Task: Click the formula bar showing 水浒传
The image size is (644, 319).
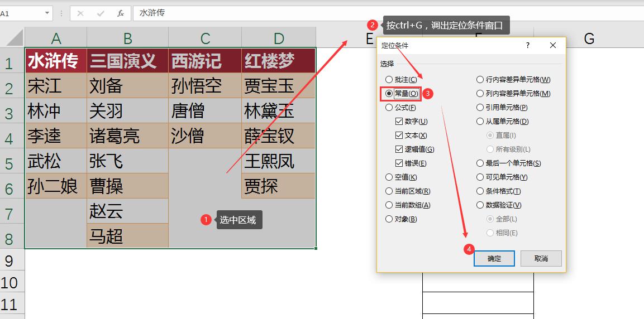Action: pos(388,13)
